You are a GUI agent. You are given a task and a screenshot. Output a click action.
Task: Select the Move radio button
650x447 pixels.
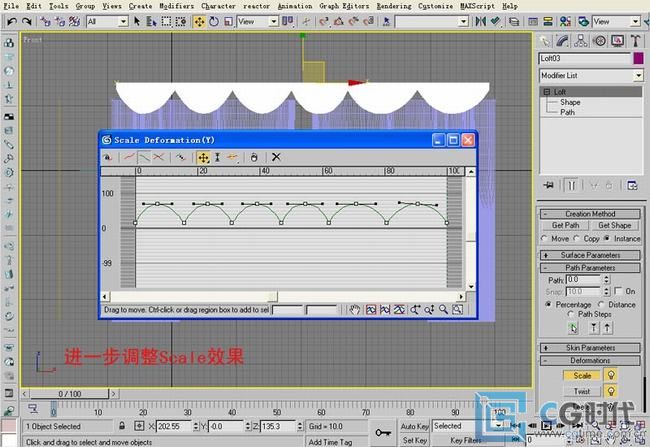tap(544, 238)
